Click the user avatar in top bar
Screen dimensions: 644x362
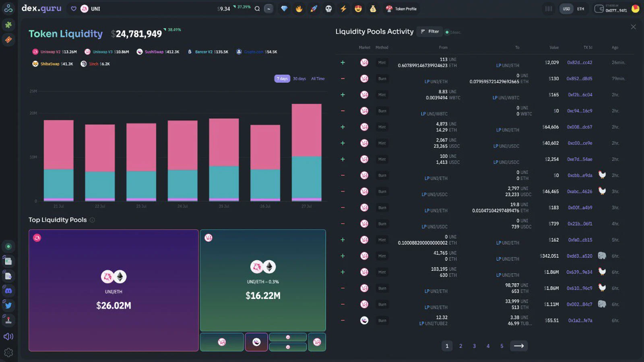(x=636, y=8)
